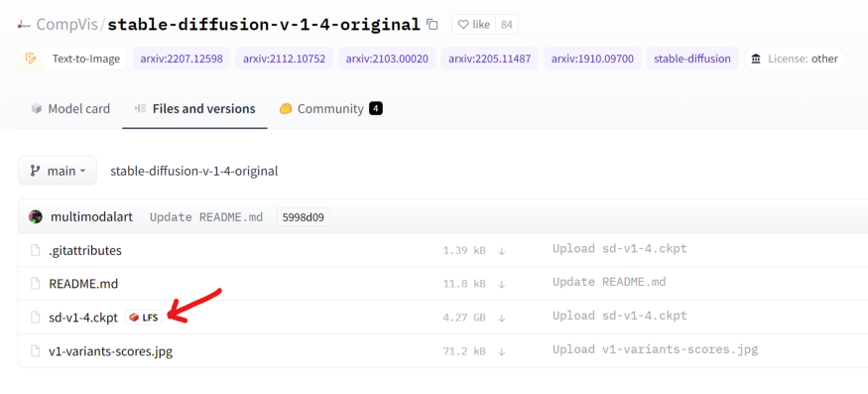Download .gitattributes via its arrow icon

click(x=502, y=250)
